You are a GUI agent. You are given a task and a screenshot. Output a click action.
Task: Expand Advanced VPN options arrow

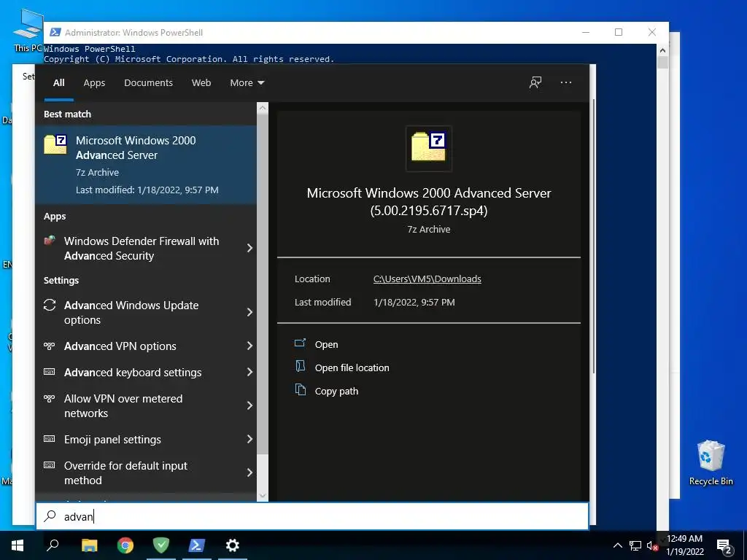point(249,346)
